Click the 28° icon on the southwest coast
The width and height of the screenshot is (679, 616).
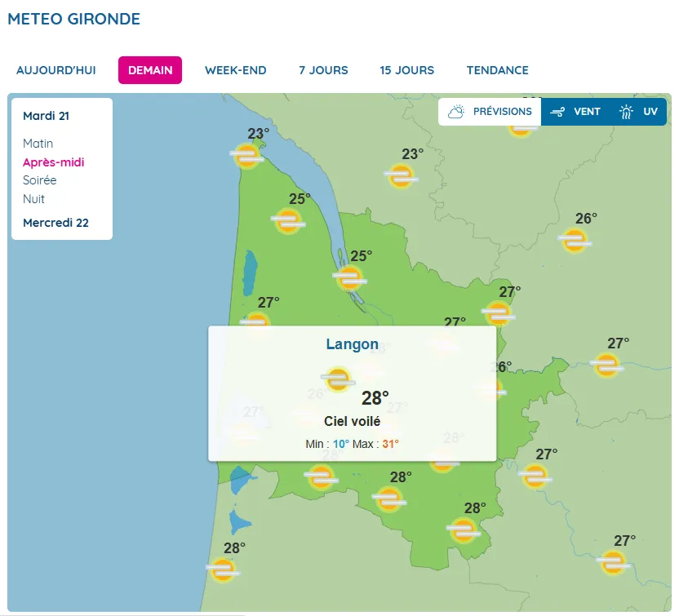click(223, 569)
